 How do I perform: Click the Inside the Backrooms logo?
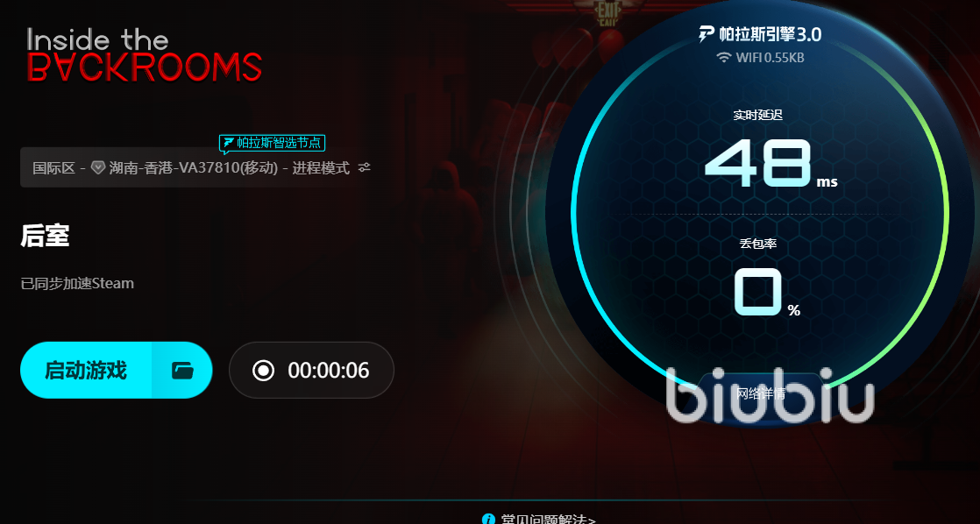(x=145, y=55)
